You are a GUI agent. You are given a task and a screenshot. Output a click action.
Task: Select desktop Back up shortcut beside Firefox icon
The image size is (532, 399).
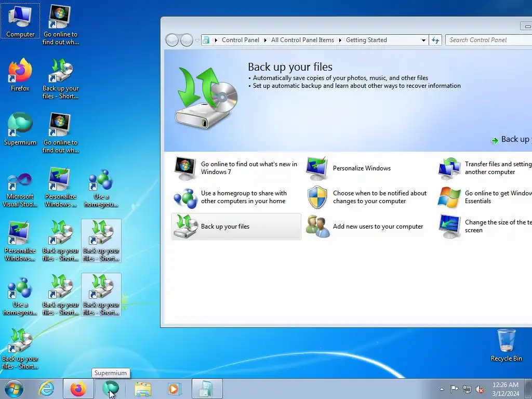tap(60, 79)
